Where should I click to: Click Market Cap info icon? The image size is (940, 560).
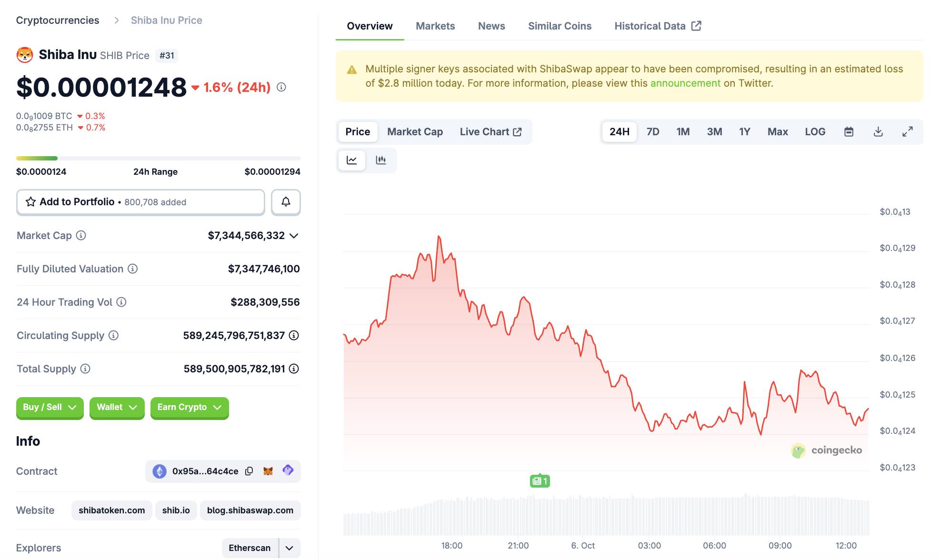click(x=81, y=235)
